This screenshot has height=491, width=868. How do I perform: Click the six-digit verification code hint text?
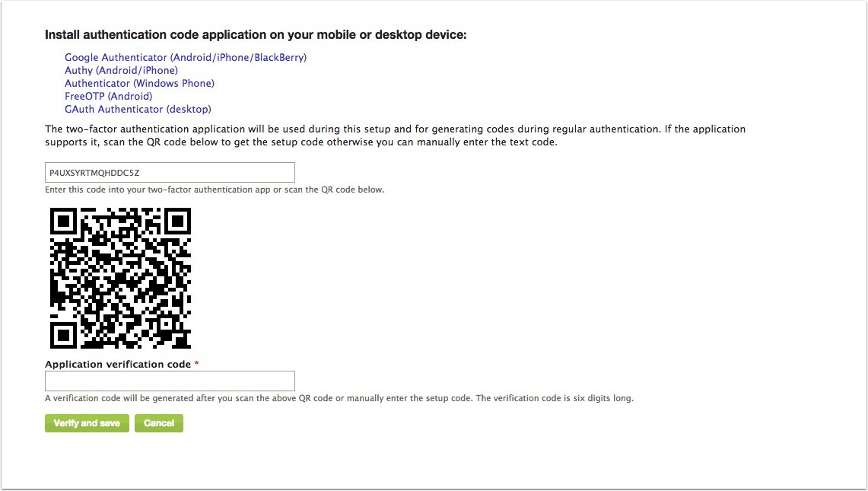click(339, 398)
